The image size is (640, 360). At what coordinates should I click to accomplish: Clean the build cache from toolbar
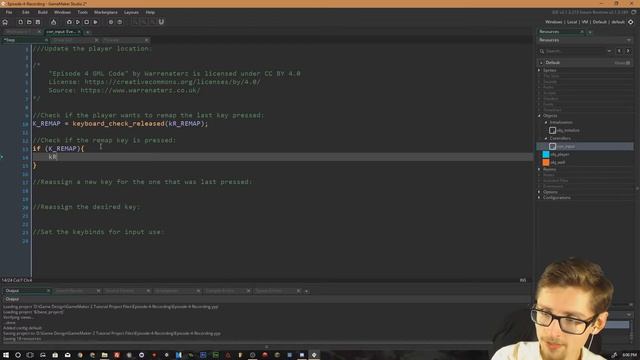[x=96, y=22]
